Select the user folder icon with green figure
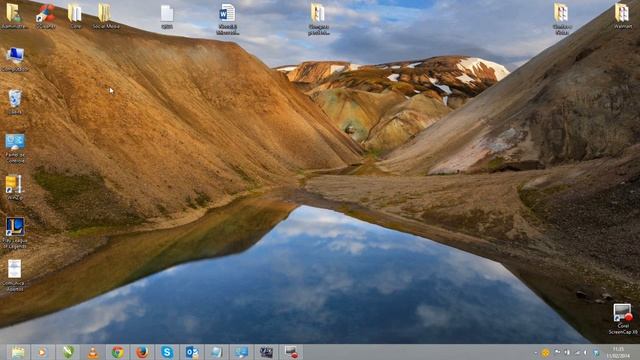This screenshot has height=360, width=640. click(14, 16)
